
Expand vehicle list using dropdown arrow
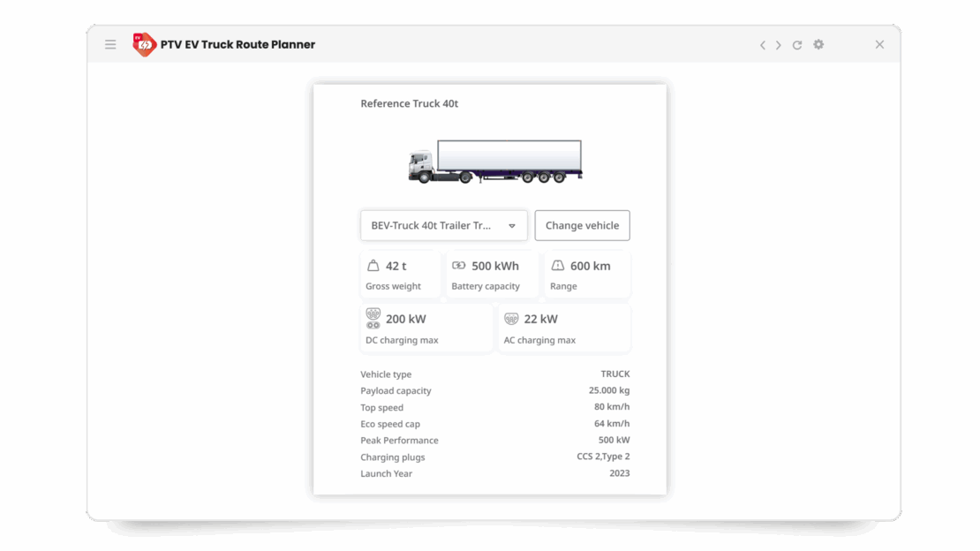point(512,226)
